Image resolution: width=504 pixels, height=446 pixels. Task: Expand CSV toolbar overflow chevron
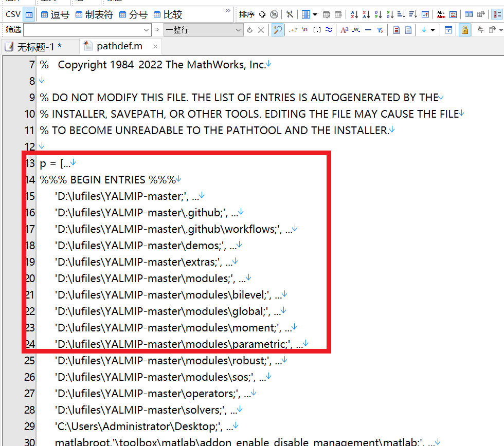(227, 11)
